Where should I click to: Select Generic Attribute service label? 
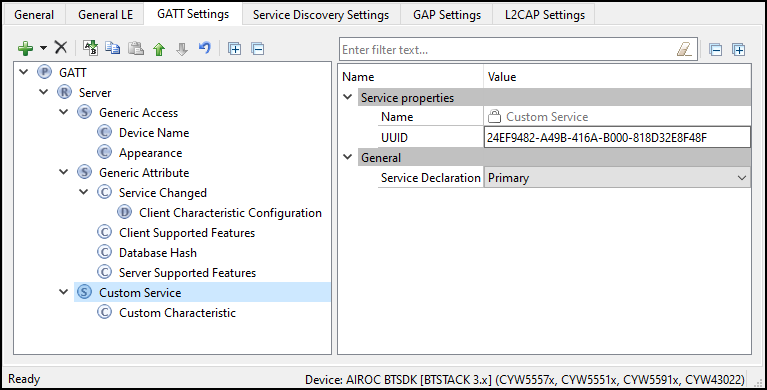click(x=144, y=172)
